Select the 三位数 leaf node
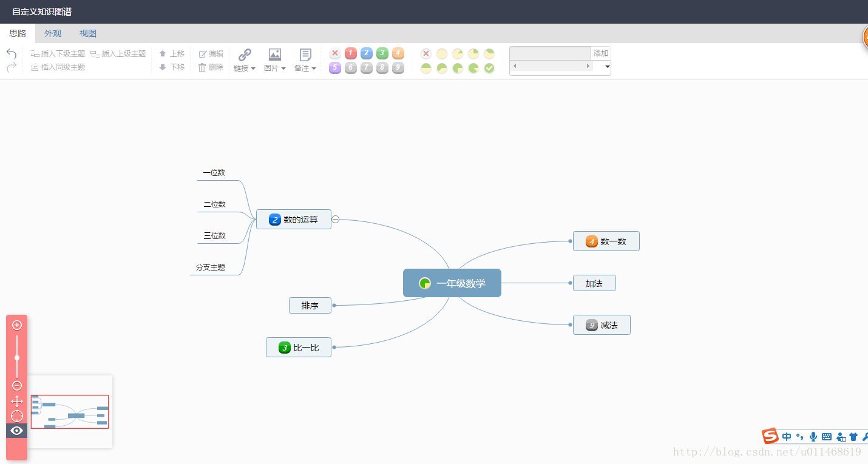The width and height of the screenshot is (868, 464). [x=214, y=236]
